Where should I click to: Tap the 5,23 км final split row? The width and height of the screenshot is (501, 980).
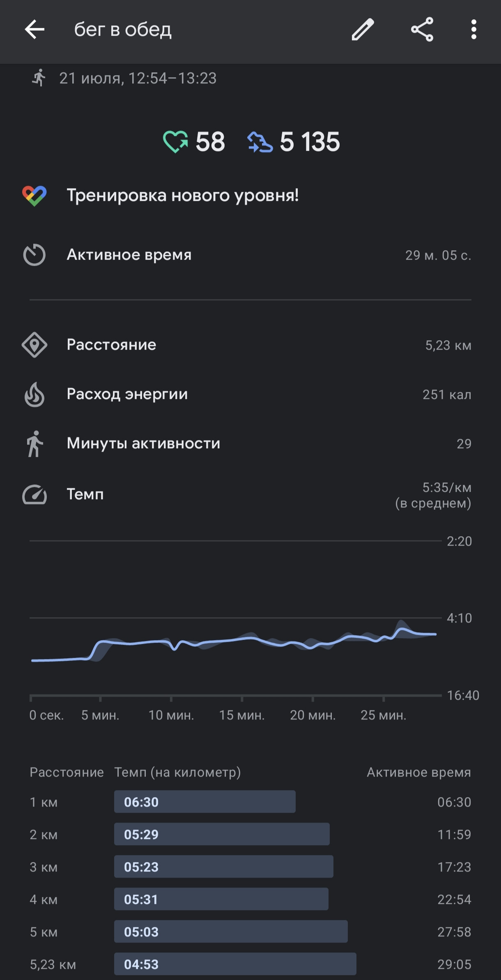(x=250, y=964)
